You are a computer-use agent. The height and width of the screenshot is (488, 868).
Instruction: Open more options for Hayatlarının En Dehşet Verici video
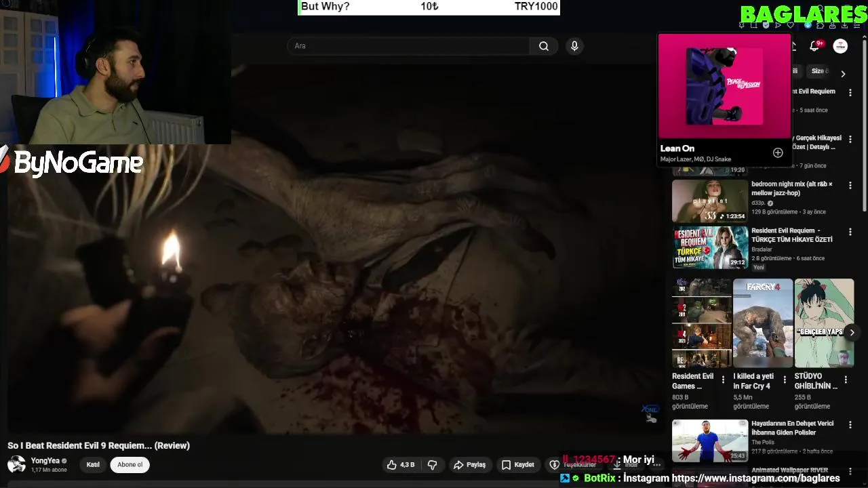point(850,425)
